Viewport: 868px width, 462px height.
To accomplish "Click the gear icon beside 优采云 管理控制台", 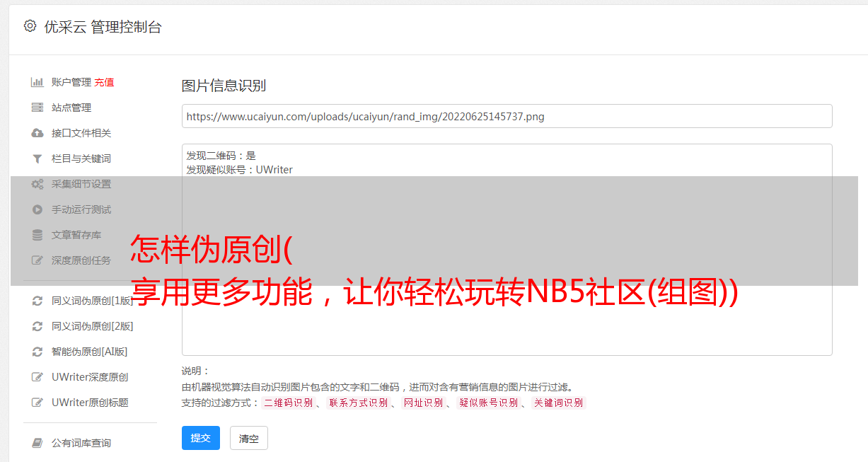I will [30, 26].
